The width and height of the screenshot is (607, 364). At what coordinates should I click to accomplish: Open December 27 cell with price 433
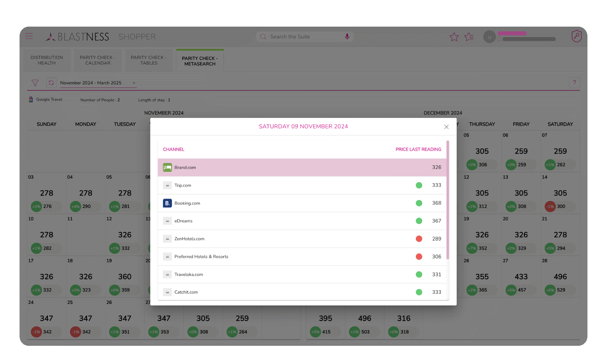[x=521, y=277]
